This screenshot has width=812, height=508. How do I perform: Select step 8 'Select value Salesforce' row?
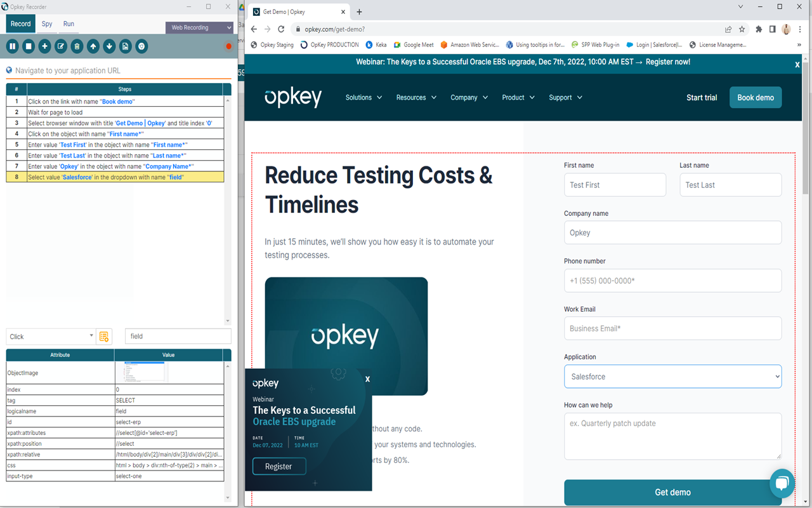[x=114, y=177]
